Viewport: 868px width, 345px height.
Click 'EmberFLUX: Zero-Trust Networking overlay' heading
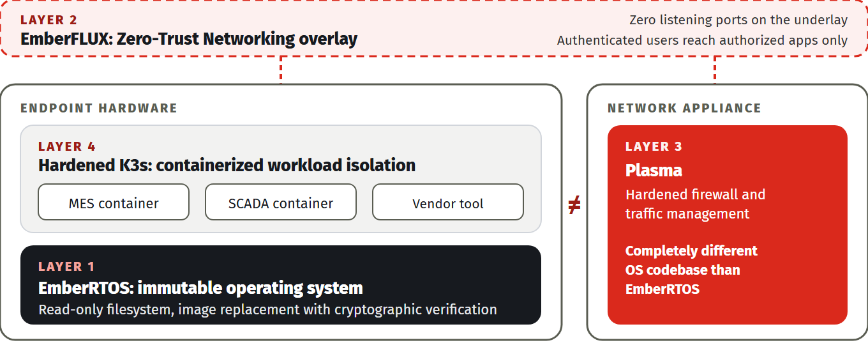pyautogui.click(x=189, y=39)
